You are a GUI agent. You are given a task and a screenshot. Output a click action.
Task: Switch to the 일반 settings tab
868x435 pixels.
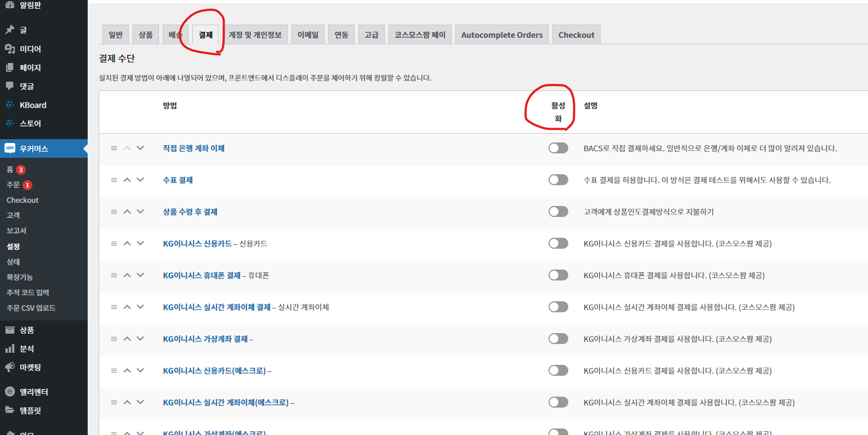[116, 35]
